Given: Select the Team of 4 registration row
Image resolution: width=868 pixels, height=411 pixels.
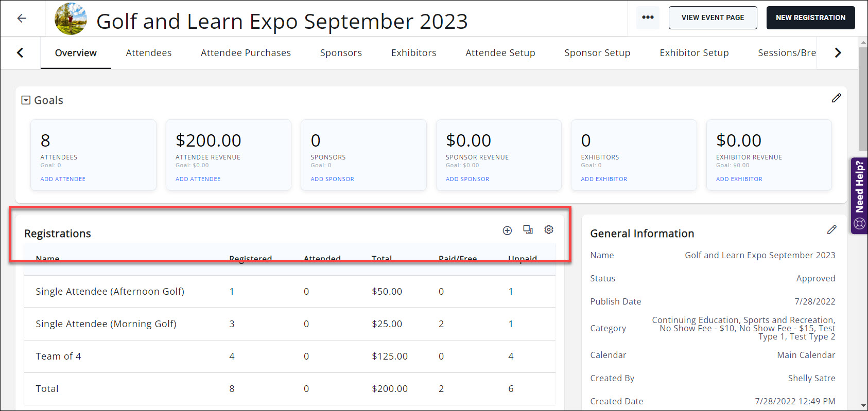Looking at the screenshot, I should point(58,356).
